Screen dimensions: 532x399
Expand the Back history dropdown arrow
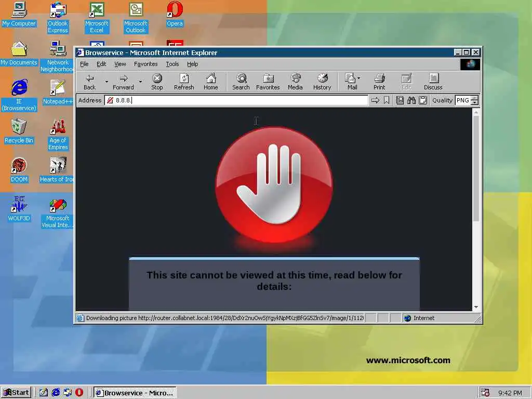(107, 82)
